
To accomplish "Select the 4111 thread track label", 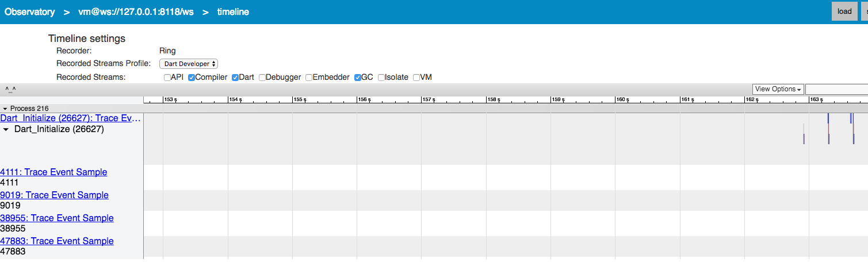I will click(9, 183).
